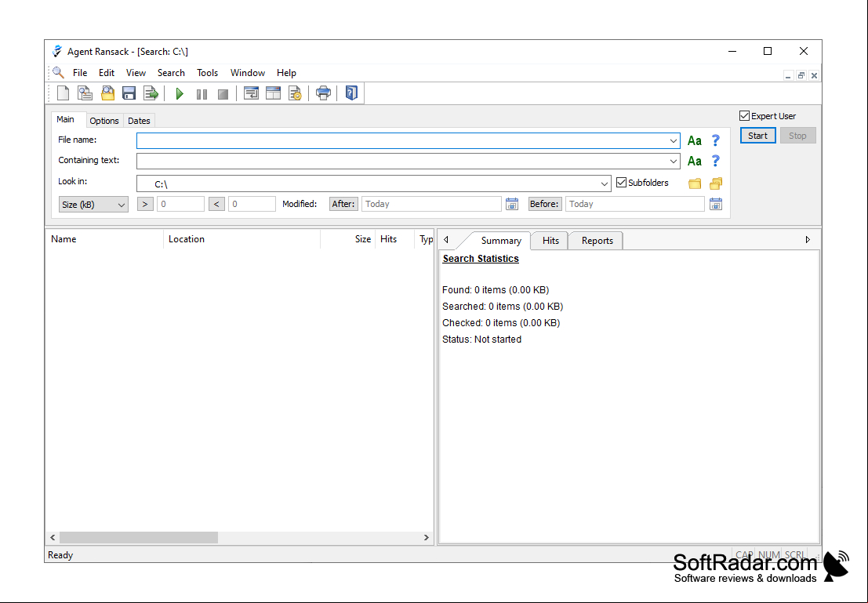868x603 pixels.
Task: Open the File menu
Action: pyautogui.click(x=80, y=73)
